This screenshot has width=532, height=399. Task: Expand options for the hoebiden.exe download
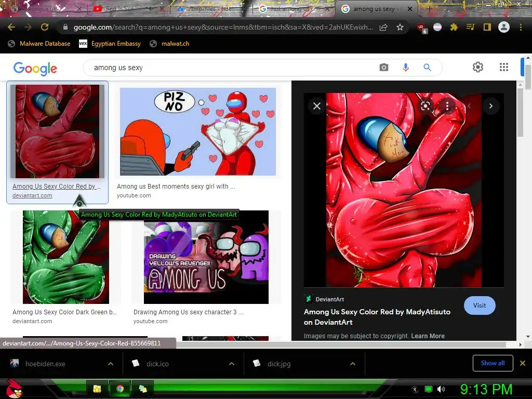pyautogui.click(x=111, y=364)
